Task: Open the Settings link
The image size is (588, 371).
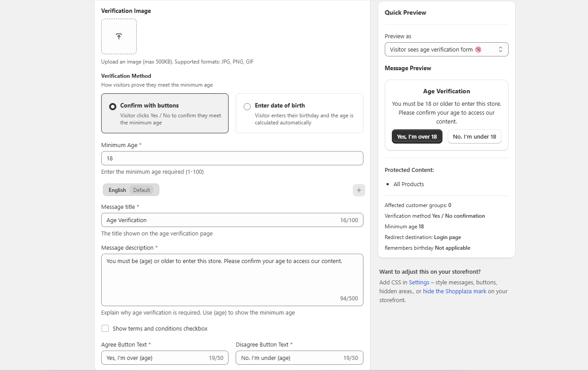Action: click(x=419, y=282)
